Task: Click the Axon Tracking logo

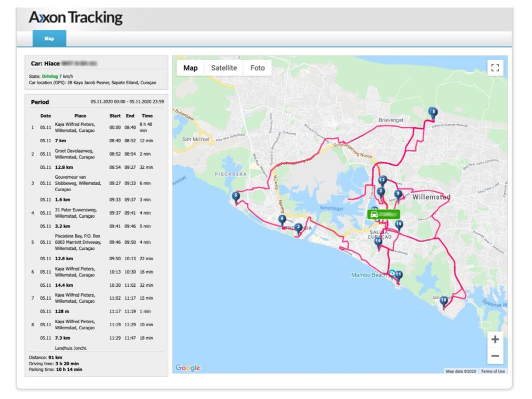Action: [x=76, y=18]
